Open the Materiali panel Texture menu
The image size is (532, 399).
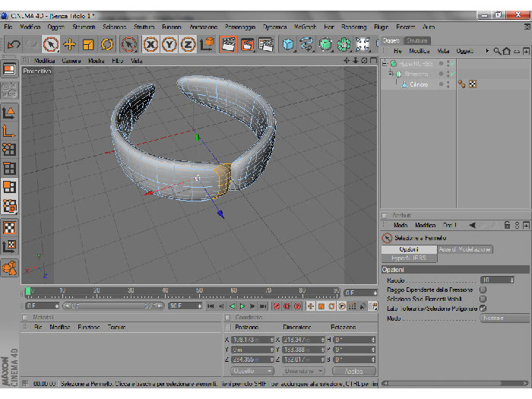116,327
